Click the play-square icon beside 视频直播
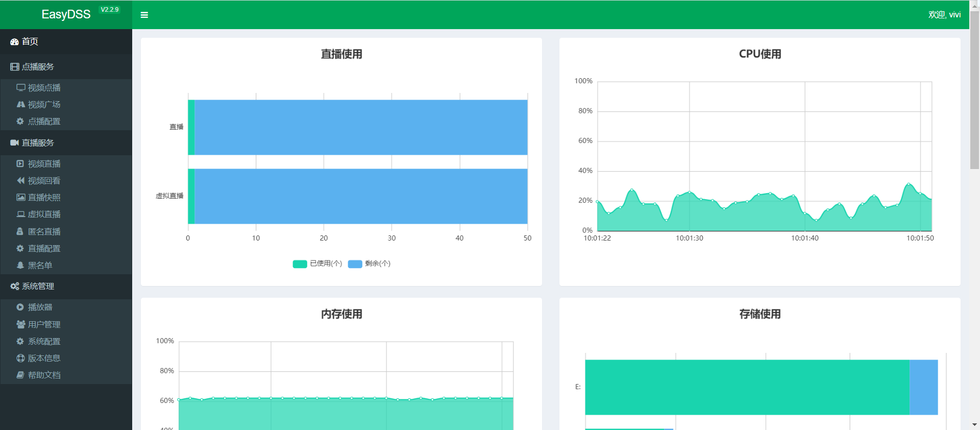980x430 pixels. pyautogui.click(x=20, y=163)
